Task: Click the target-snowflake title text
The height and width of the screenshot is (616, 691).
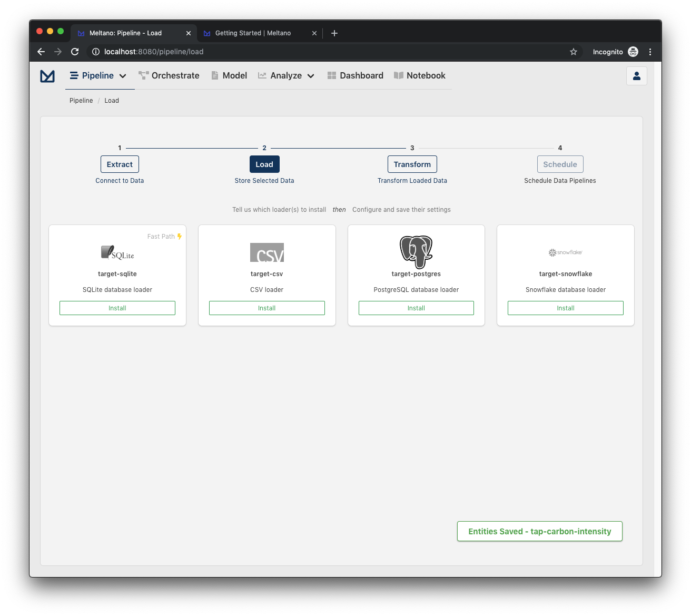Action: click(566, 274)
